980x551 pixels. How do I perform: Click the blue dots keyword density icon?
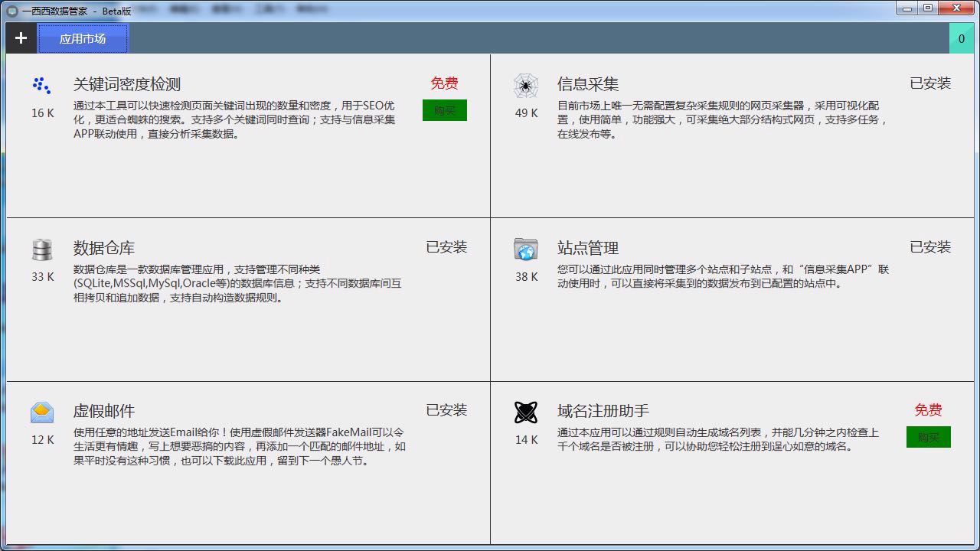point(42,85)
